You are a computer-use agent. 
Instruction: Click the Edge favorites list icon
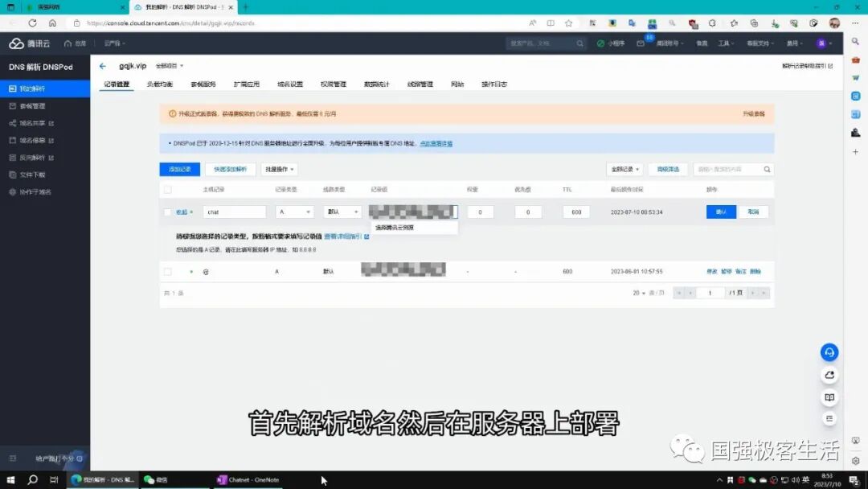point(734,23)
